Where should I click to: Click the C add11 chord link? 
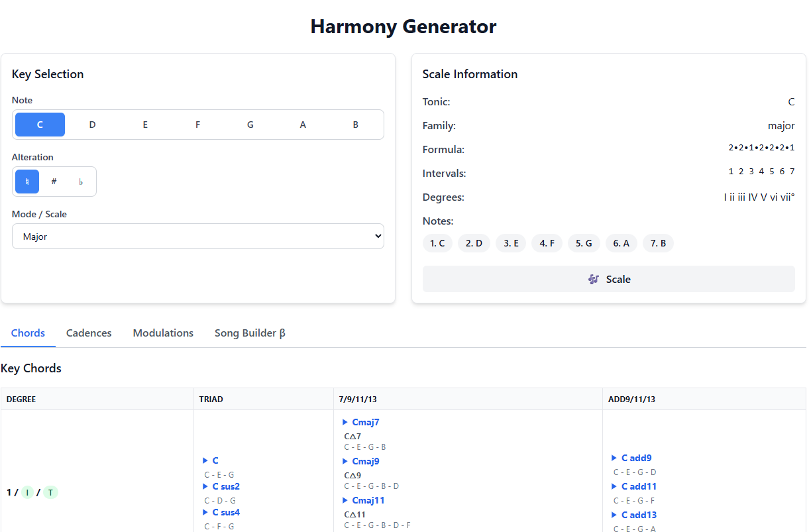click(x=638, y=486)
